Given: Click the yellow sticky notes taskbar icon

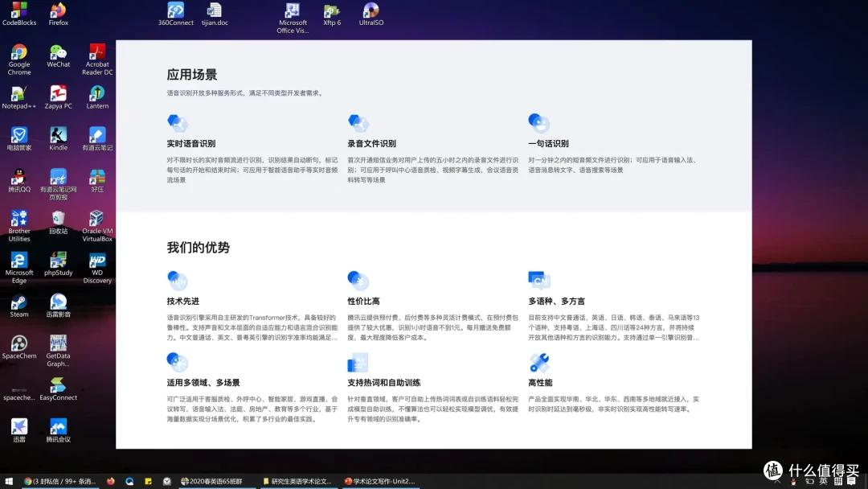Looking at the screenshot, I should pos(148,481).
